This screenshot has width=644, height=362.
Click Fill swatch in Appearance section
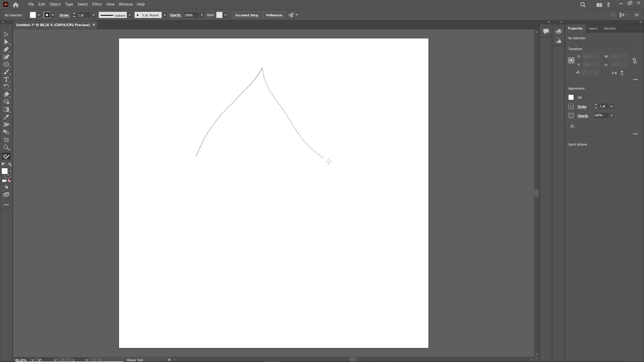(x=571, y=98)
